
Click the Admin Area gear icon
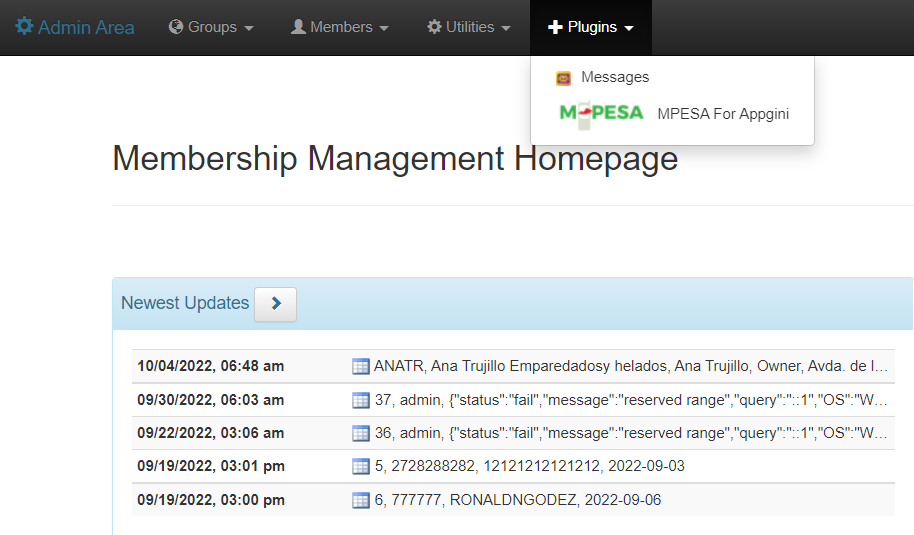(24, 27)
